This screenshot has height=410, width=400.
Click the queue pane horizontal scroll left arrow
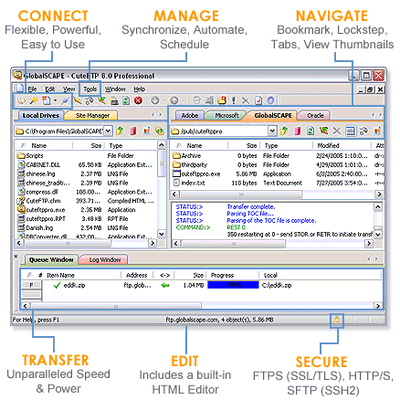click(26, 306)
